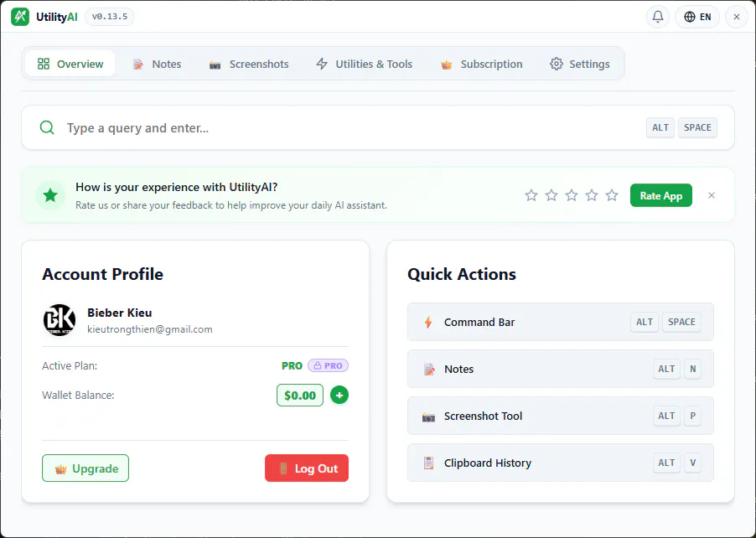Click the green PRO plan text
Screen dimensions: 756x538
[292, 366]
